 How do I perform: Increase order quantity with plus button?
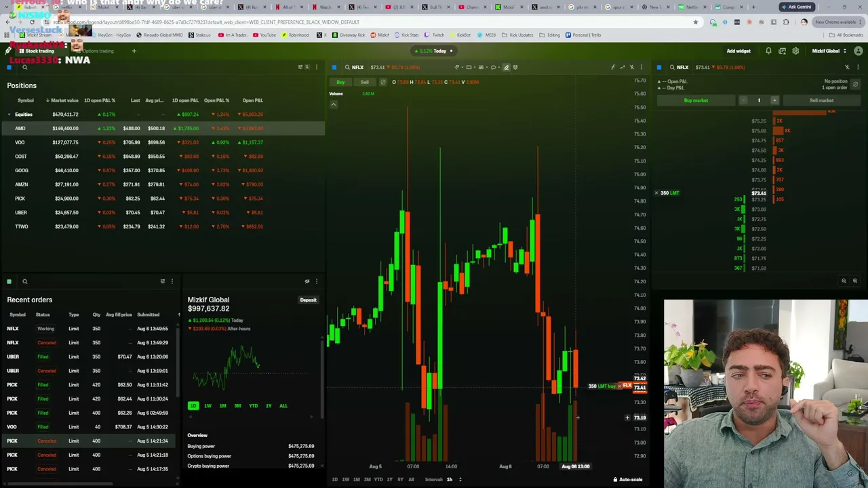click(774, 100)
